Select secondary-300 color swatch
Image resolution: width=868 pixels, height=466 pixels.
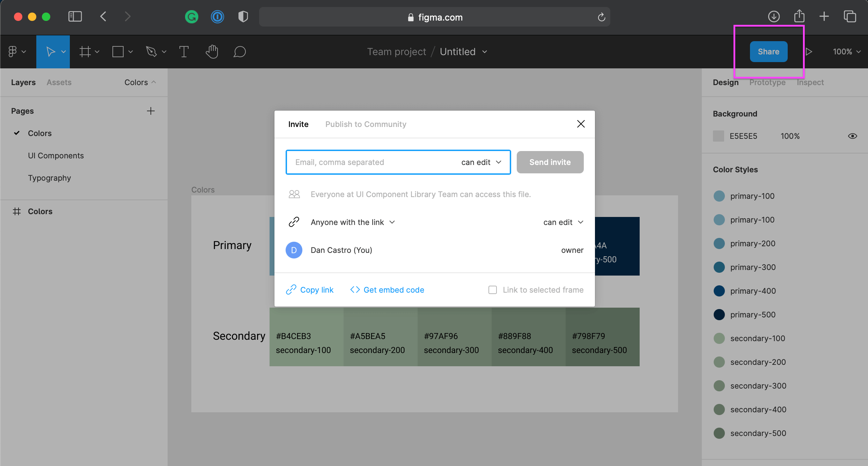pos(719,385)
